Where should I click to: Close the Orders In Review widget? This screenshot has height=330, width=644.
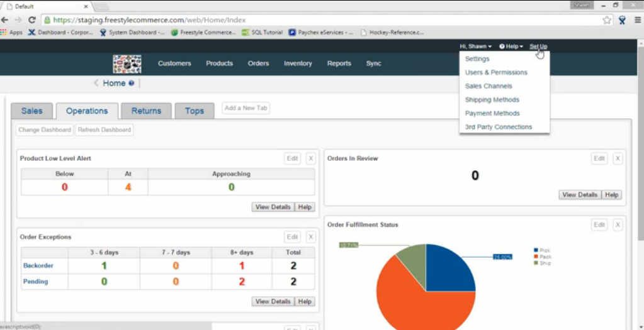click(618, 159)
